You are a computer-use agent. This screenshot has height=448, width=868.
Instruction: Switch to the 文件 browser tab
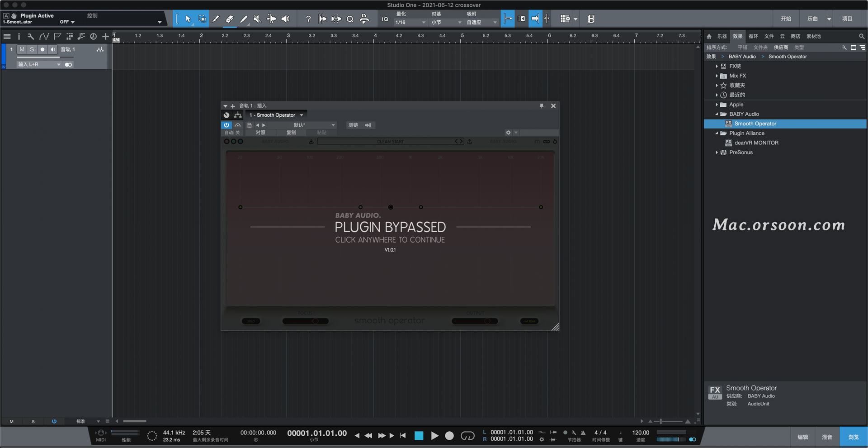[769, 36]
